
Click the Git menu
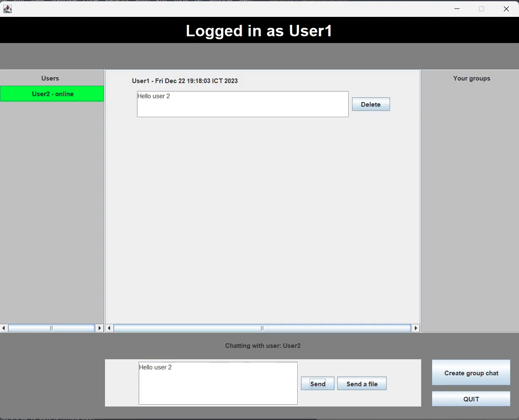[198, 1]
